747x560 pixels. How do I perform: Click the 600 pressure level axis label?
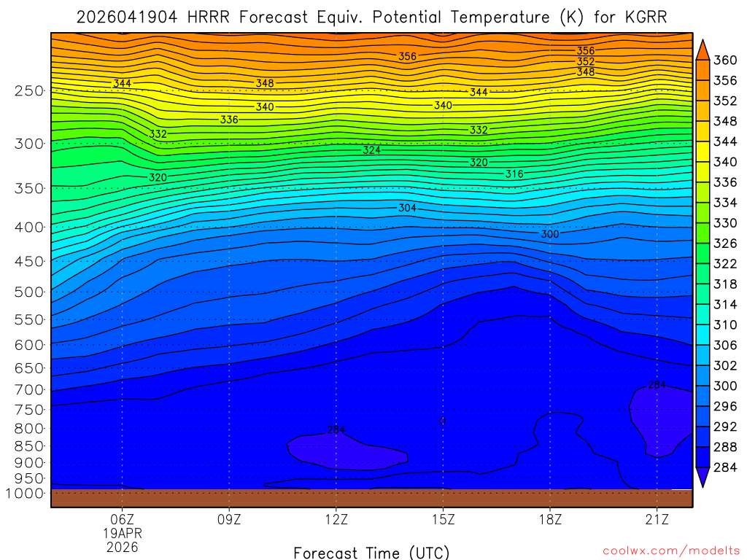[28, 345]
